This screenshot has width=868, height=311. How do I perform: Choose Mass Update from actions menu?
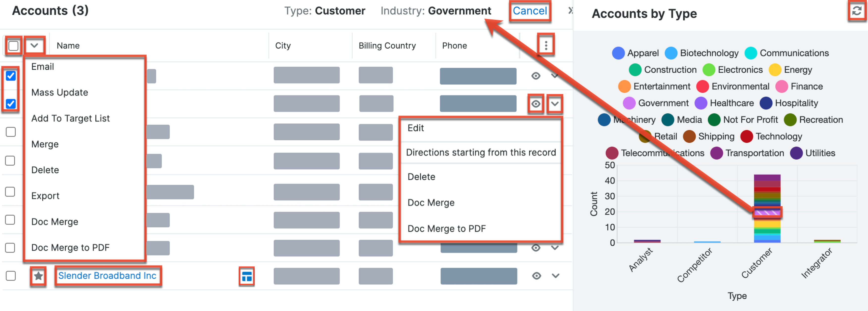[x=60, y=92]
